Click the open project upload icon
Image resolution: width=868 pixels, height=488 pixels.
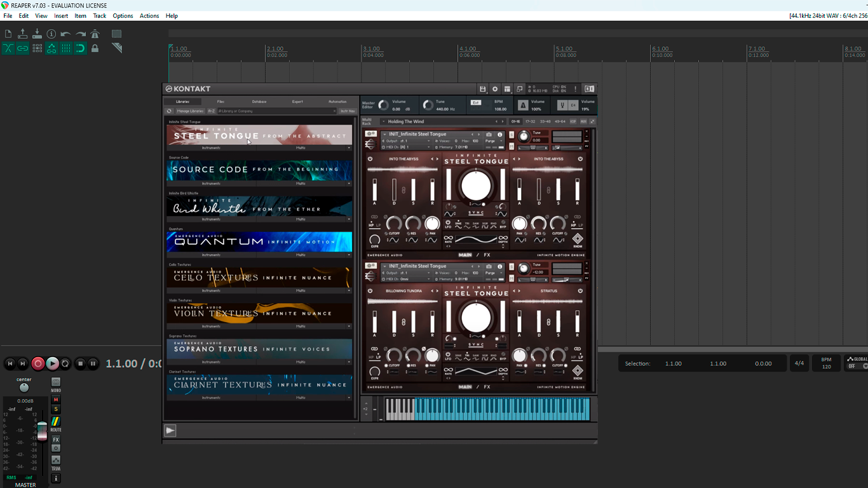coord(23,34)
